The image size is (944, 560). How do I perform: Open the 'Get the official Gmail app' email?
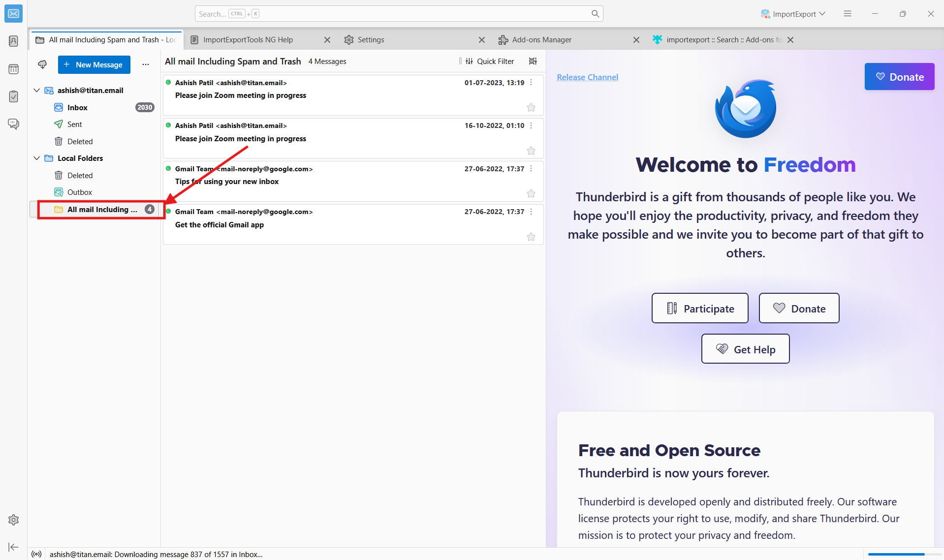[x=353, y=224]
